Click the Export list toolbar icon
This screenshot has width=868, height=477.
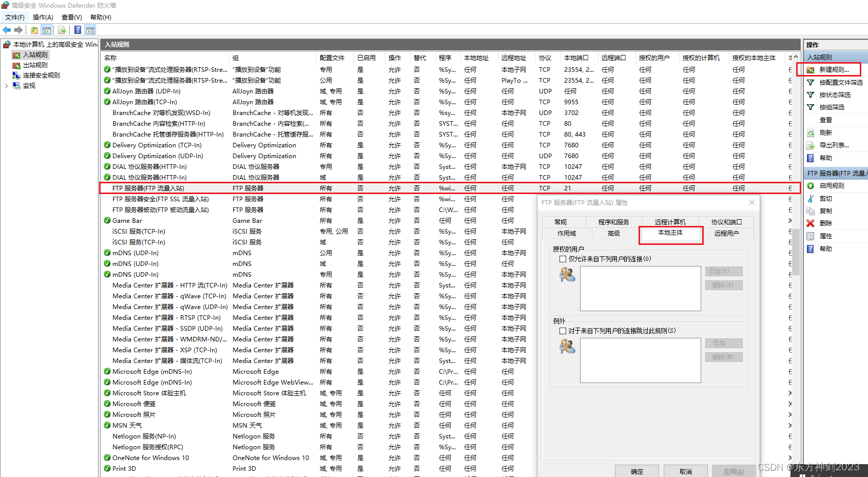[x=62, y=30]
